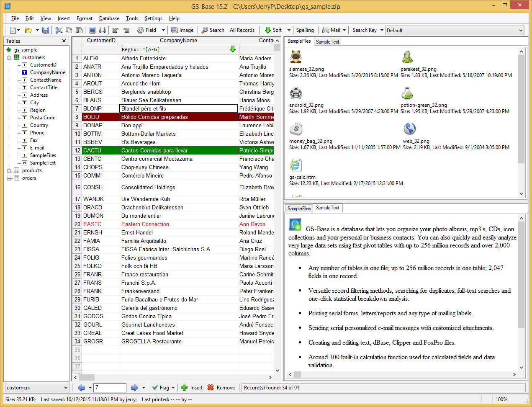Click the Print printer icon
The image size is (532, 407).
tap(103, 30)
